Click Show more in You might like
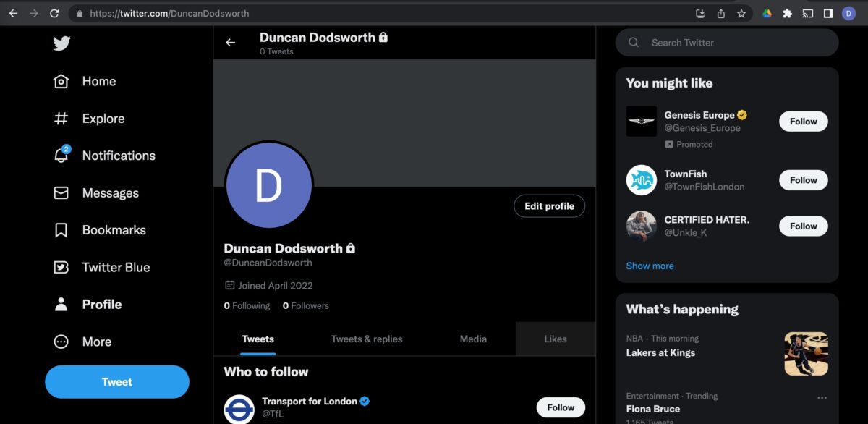This screenshot has width=868, height=424. click(x=650, y=266)
